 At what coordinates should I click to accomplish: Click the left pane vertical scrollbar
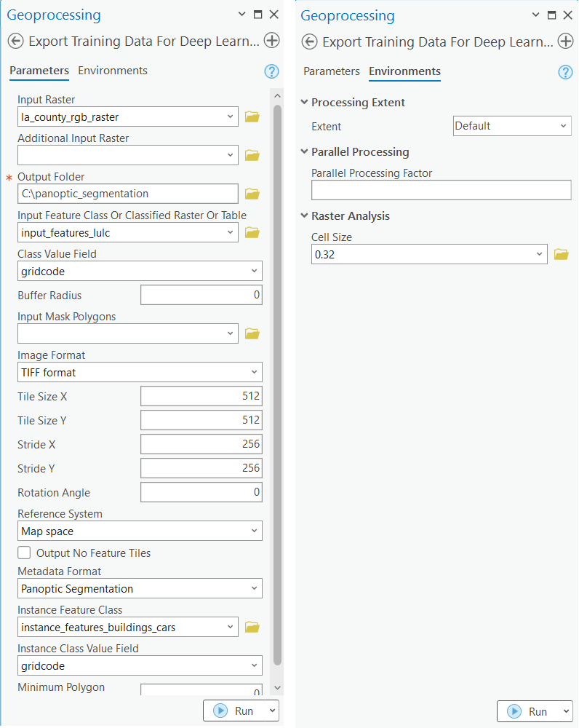point(276,384)
